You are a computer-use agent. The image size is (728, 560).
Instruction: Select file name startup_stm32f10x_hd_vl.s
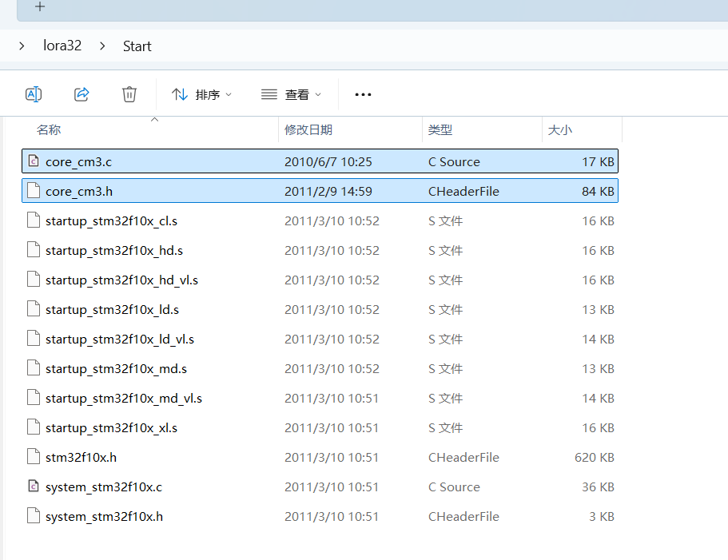tap(121, 280)
